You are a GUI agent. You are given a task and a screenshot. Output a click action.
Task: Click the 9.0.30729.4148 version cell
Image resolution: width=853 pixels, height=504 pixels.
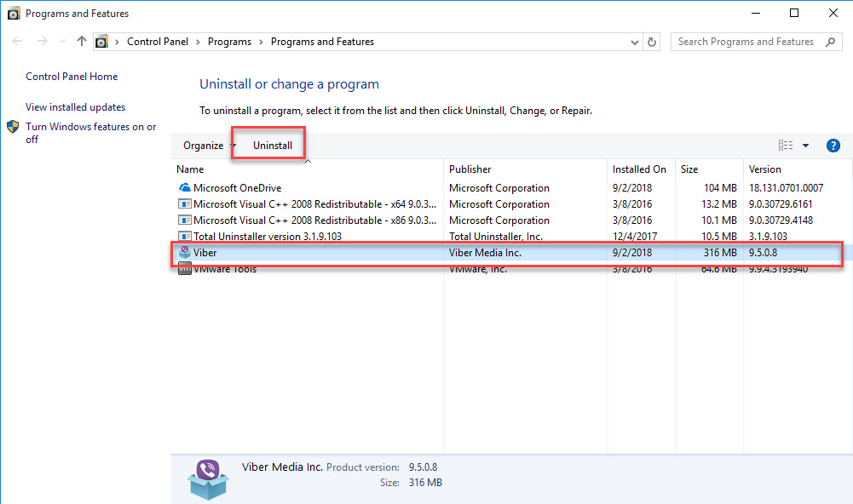(781, 220)
